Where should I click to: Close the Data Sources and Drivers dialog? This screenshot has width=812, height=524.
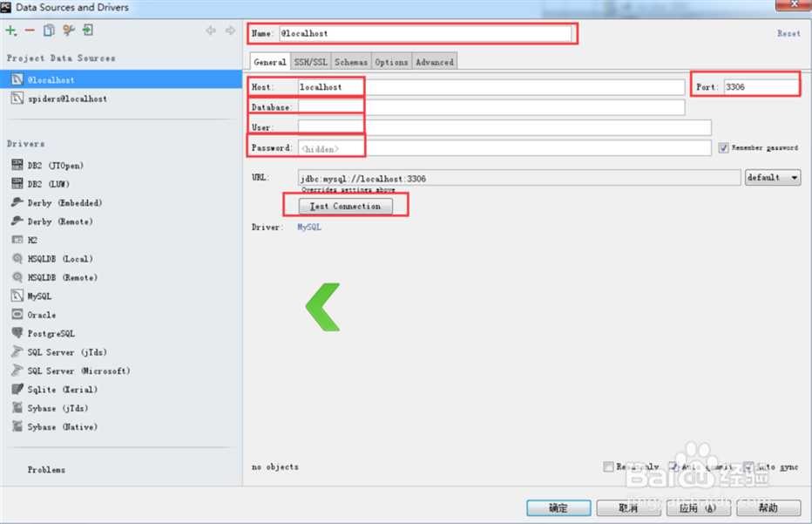click(794, 4)
